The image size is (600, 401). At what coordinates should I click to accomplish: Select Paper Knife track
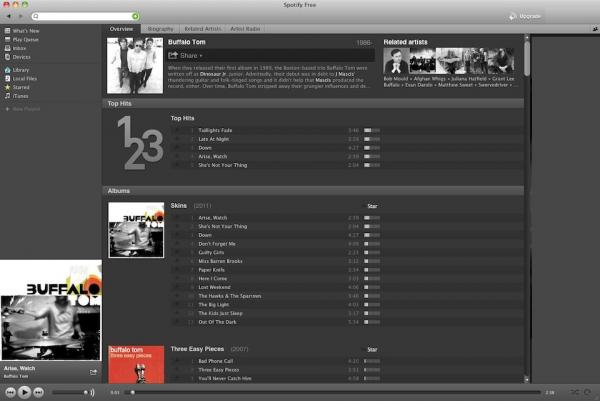pos(211,270)
